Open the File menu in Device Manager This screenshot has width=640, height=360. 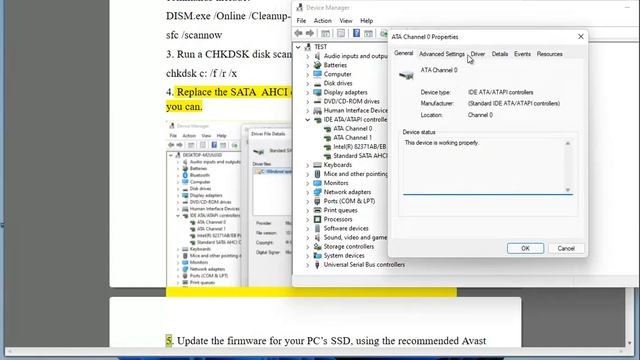(x=301, y=20)
